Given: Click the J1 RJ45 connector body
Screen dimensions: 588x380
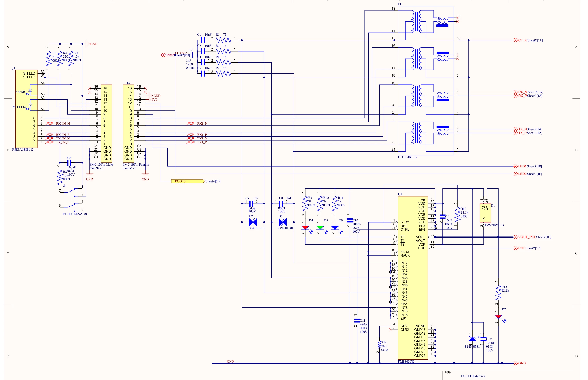Looking at the screenshot, I should pyautogui.click(x=26, y=109).
